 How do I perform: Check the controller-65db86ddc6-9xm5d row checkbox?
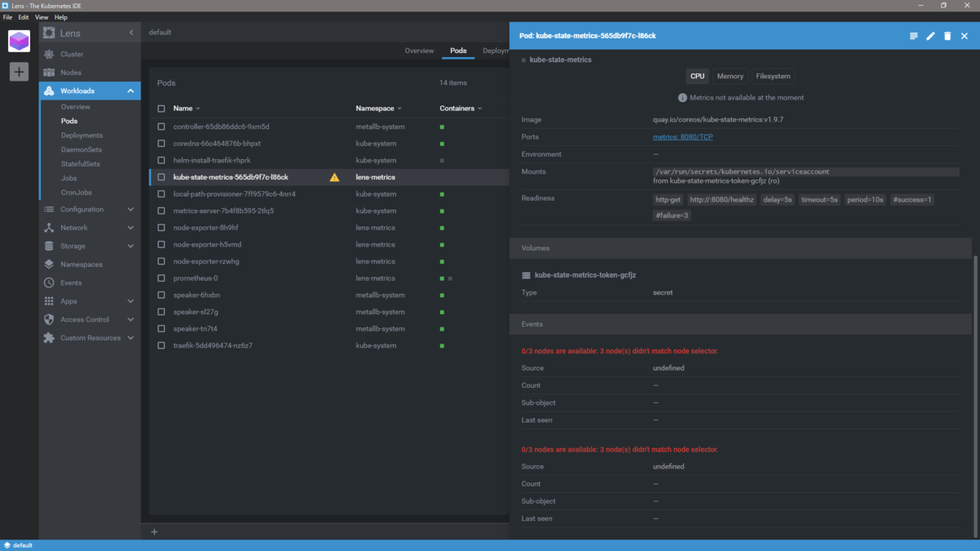[x=161, y=127]
